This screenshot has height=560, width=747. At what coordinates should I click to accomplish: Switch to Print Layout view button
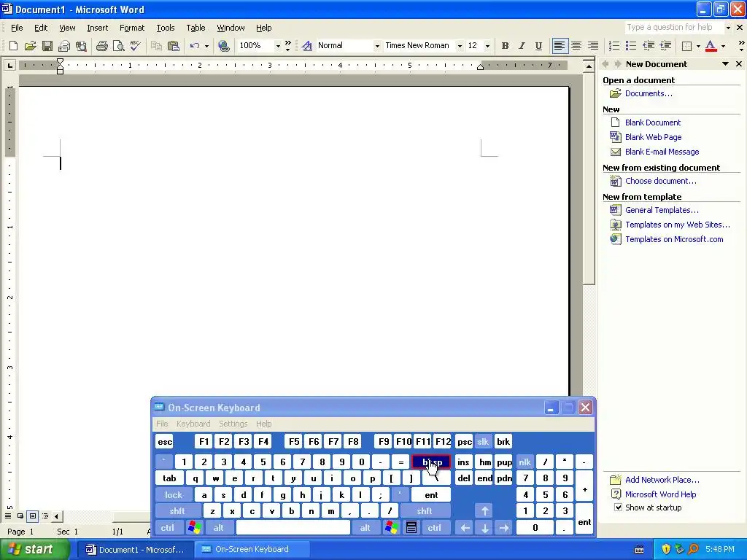click(x=32, y=516)
